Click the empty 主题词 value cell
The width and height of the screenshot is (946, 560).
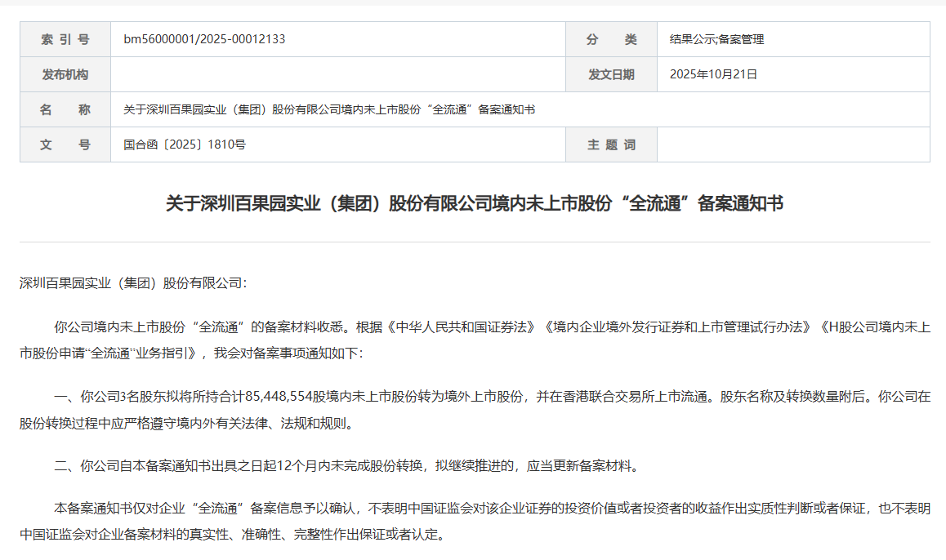pos(792,144)
